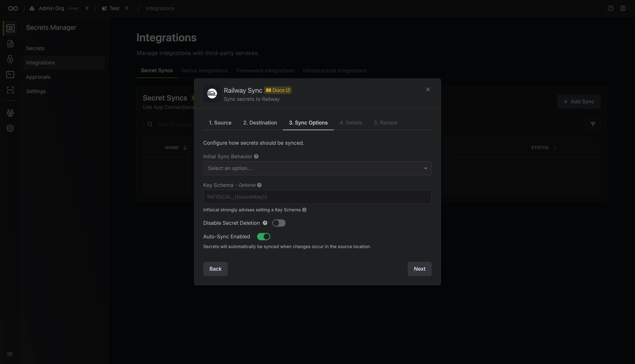
Task: Open the organization members icon
Action: coord(10,113)
